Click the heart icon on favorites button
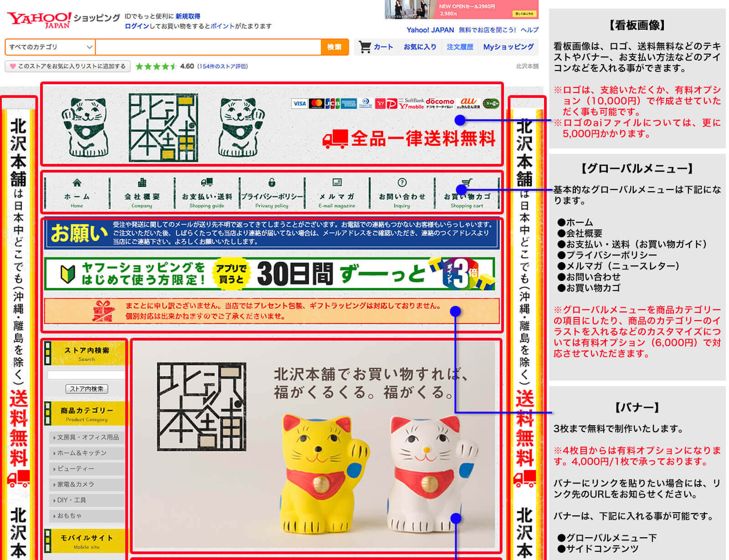Image resolution: width=729 pixels, height=560 pixels. (x=13, y=66)
